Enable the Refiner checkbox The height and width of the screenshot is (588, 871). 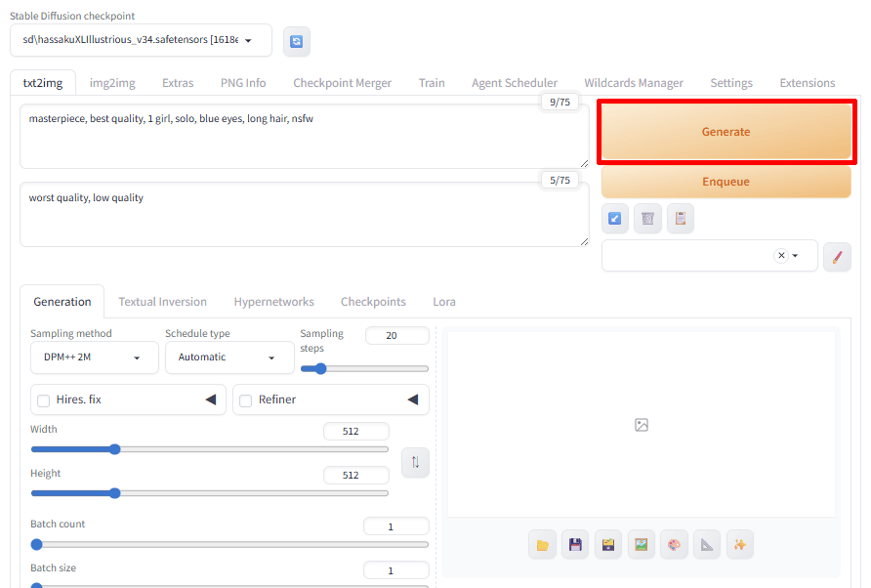[246, 400]
